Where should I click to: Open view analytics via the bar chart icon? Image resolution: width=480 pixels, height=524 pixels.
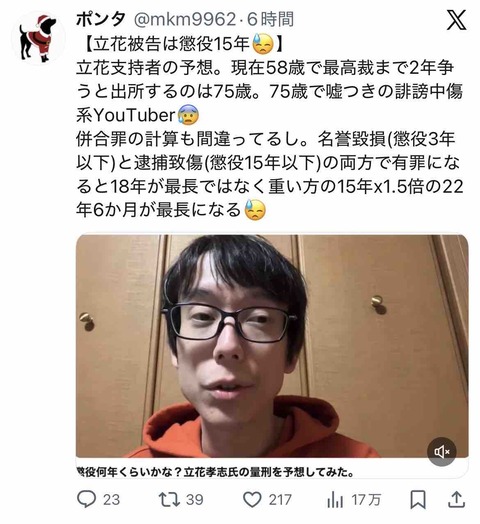click(335, 500)
